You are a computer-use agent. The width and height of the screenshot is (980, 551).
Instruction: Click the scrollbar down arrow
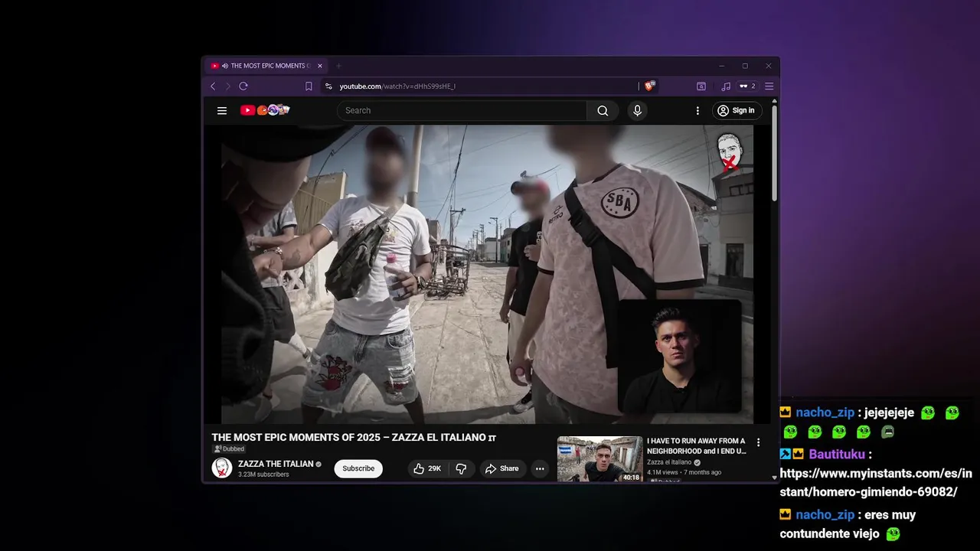click(775, 478)
